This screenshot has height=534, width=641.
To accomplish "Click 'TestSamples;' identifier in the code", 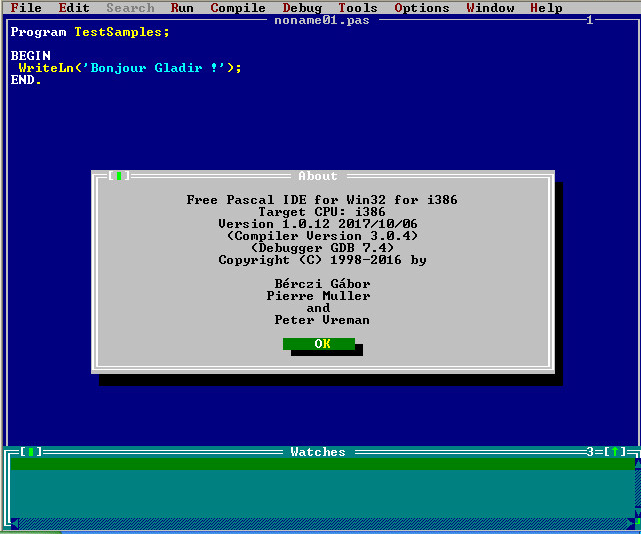I will 122,32.
